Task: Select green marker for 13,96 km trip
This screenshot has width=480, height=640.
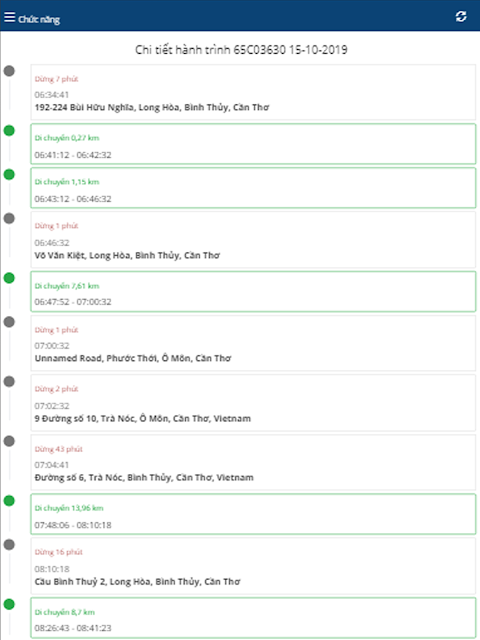Action: click(9, 501)
